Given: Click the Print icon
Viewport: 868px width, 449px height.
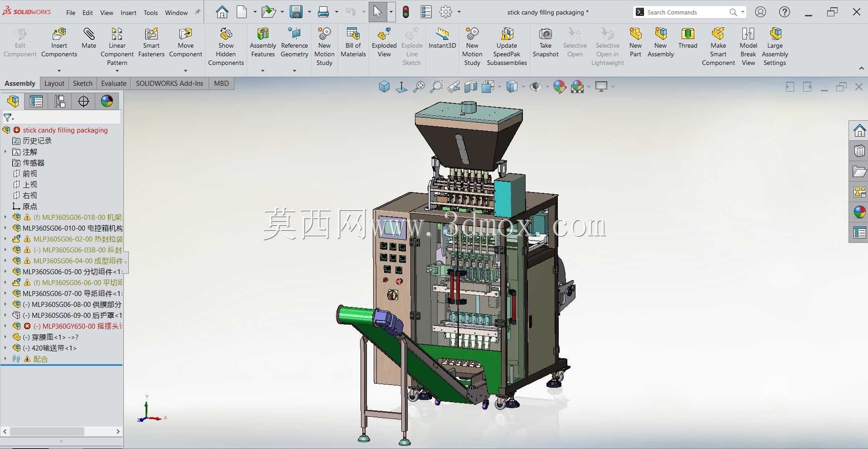Looking at the screenshot, I should (x=323, y=12).
